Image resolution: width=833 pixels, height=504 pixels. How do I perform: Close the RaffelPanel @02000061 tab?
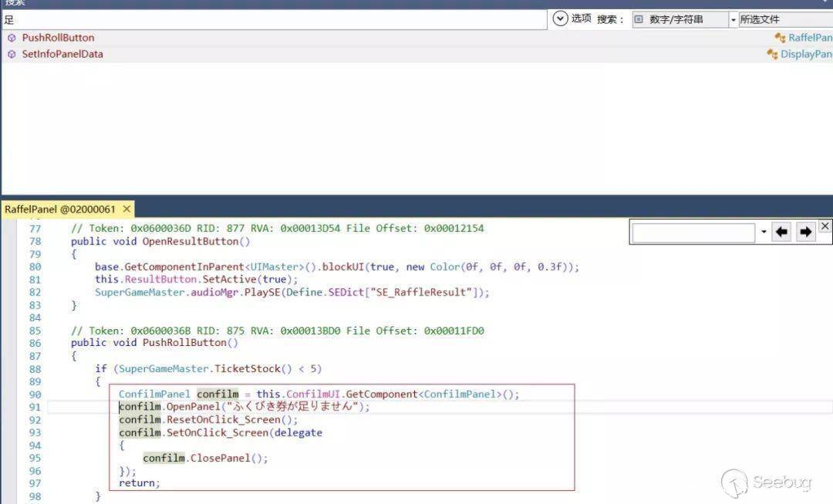(126, 209)
